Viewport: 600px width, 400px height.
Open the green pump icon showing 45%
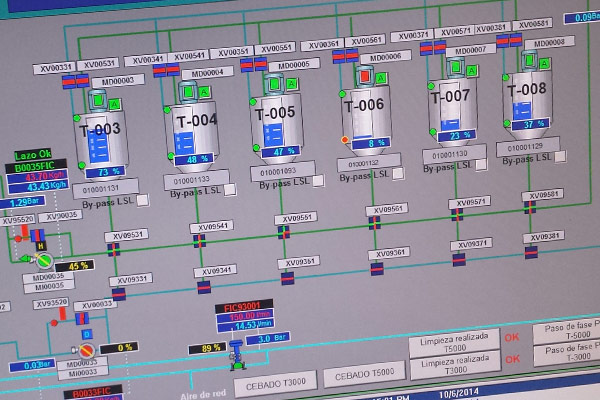43,260
